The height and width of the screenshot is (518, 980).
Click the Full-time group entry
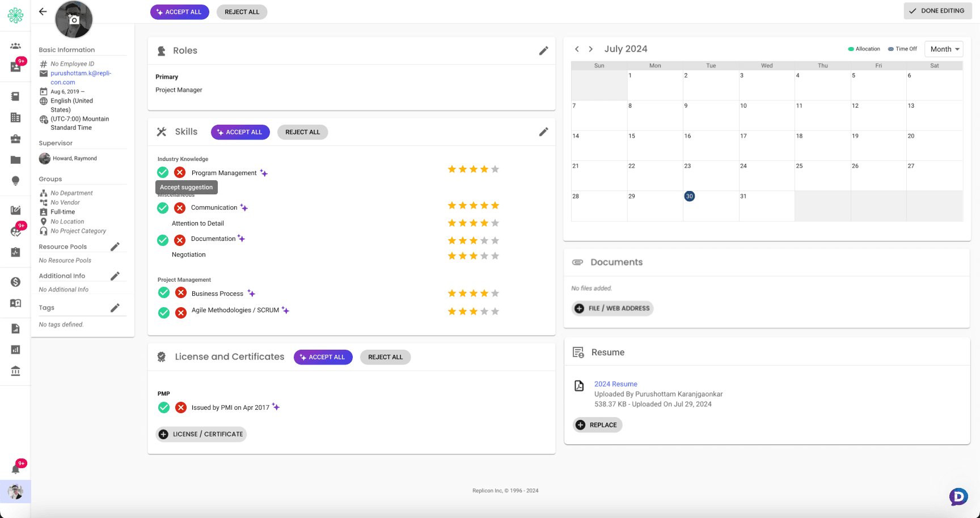[57, 212]
